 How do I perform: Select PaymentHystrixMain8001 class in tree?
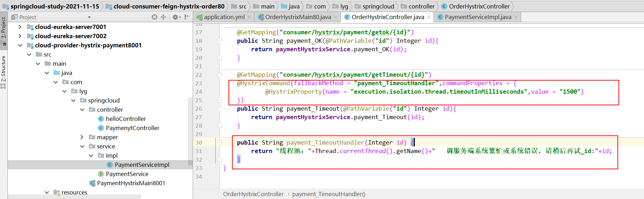coord(131,183)
